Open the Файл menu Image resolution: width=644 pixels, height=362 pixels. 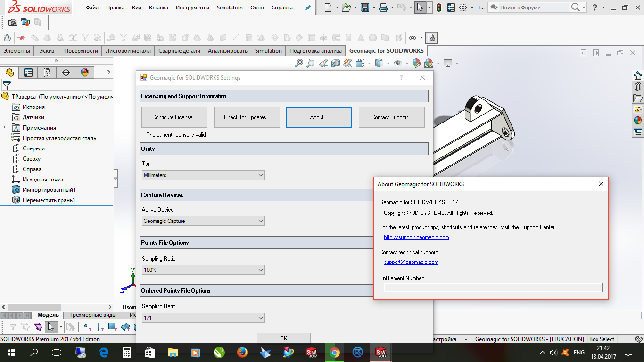coord(92,8)
